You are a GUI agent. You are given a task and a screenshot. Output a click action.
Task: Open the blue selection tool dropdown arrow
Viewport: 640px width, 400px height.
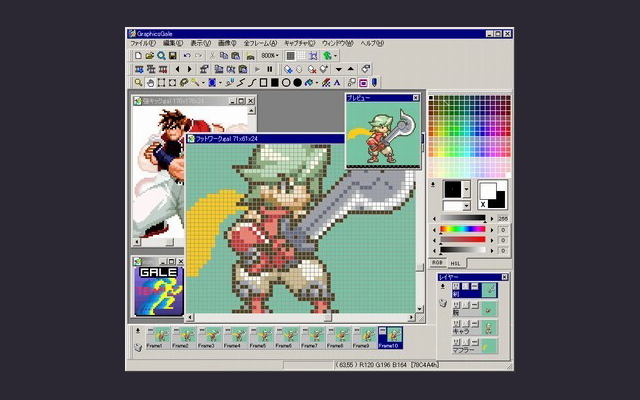[x=220, y=83]
